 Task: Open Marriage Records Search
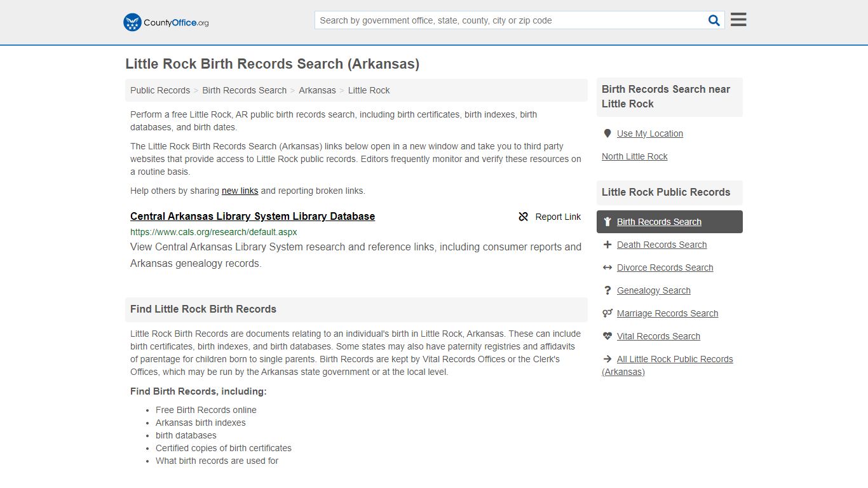point(667,313)
